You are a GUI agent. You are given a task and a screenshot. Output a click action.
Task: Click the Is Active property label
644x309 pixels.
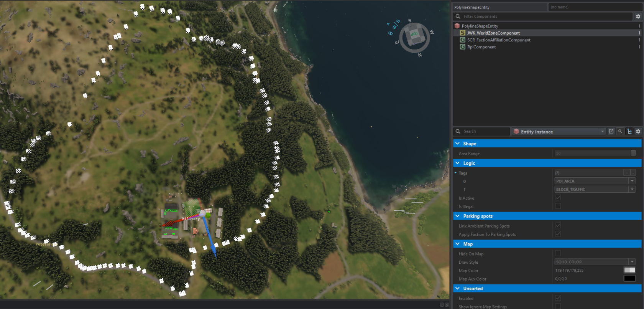coord(467,198)
